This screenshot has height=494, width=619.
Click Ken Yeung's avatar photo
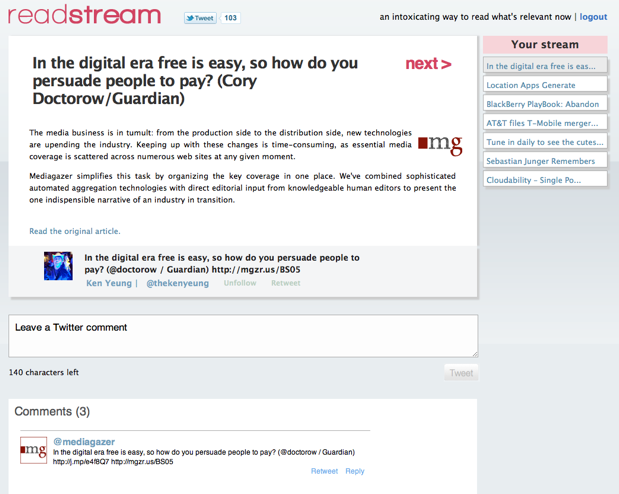click(58, 266)
